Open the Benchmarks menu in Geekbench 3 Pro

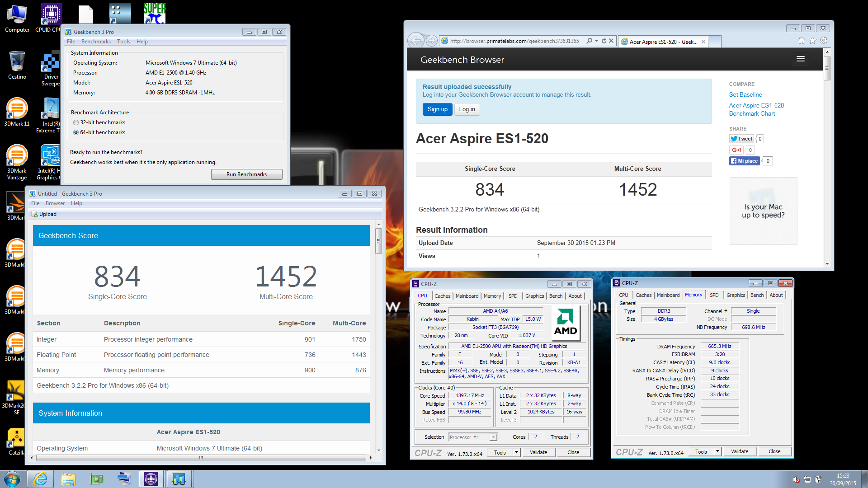(96, 42)
